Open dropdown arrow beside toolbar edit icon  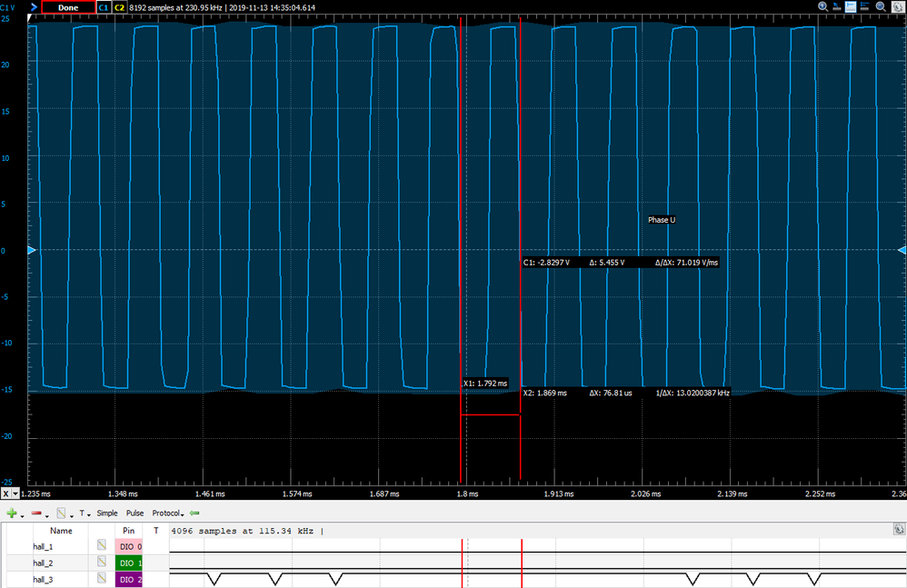(x=72, y=514)
